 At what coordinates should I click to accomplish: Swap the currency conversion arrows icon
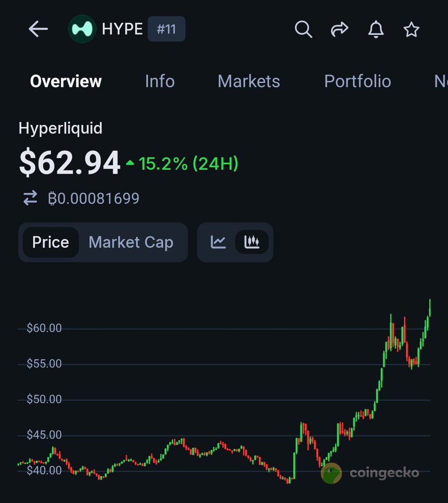click(30, 198)
